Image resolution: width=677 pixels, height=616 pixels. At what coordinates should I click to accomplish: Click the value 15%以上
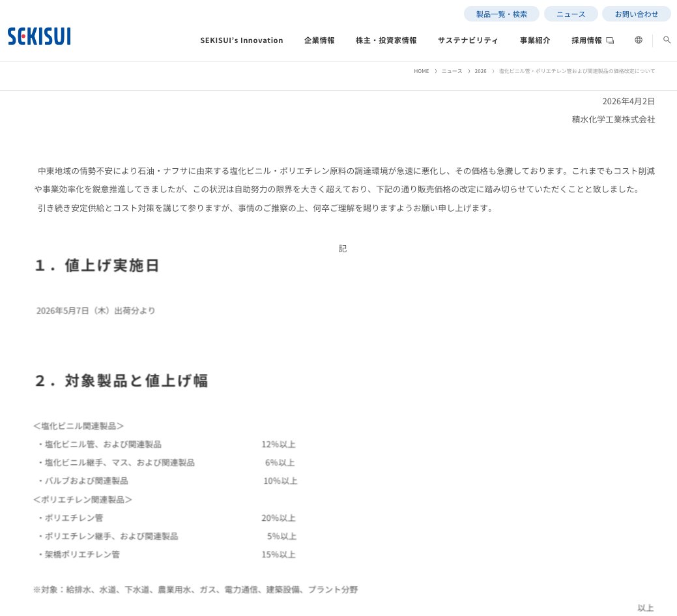coord(278,554)
